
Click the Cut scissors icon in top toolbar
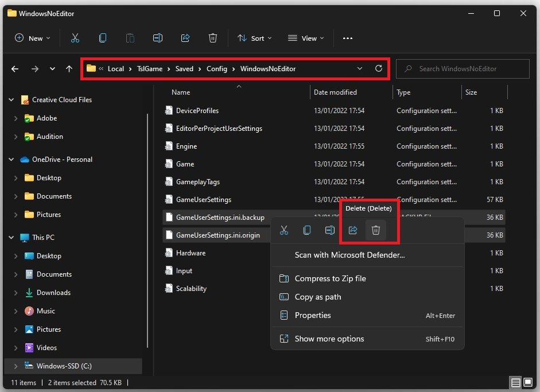[75, 38]
